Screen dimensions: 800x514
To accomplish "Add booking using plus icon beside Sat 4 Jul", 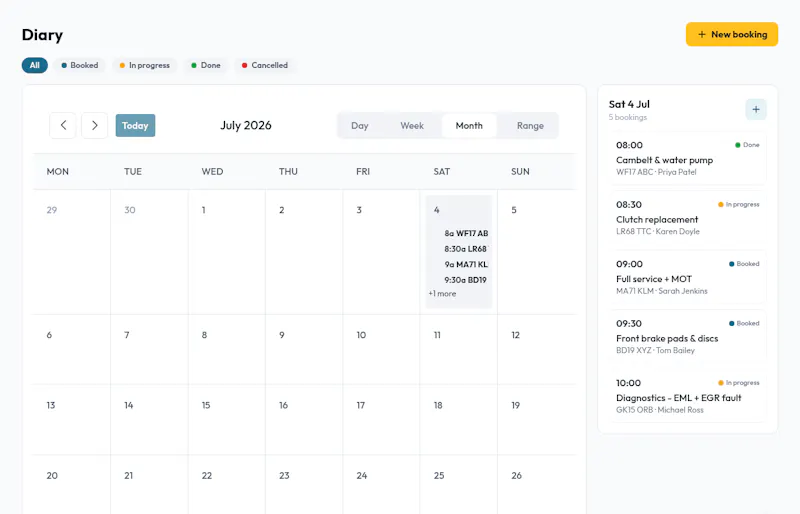I will coord(756,109).
